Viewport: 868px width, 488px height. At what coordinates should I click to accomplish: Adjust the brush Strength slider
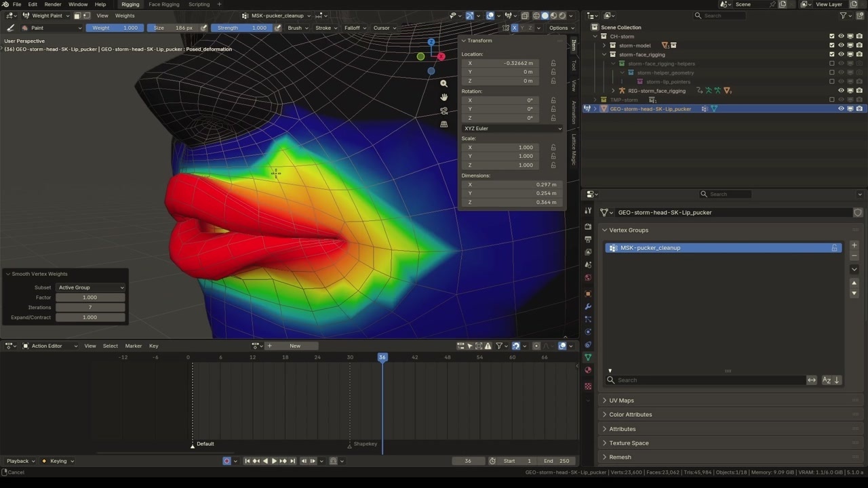(241, 28)
